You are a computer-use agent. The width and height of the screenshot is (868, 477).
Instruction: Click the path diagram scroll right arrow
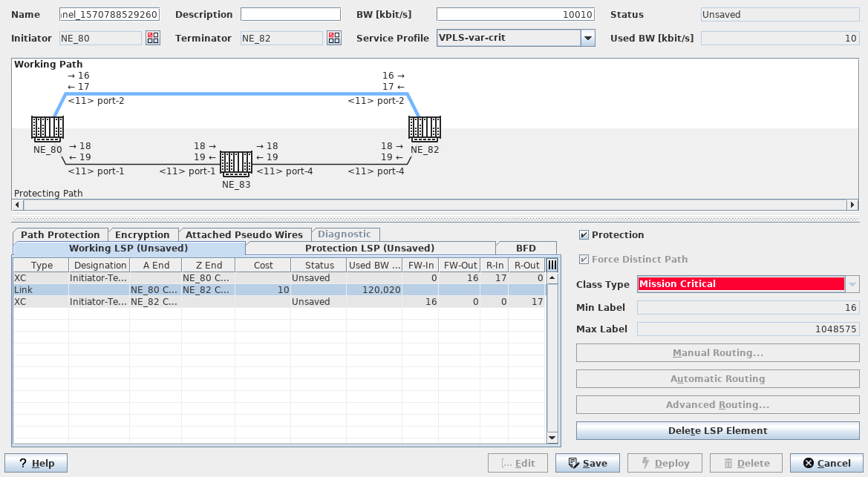[x=852, y=205]
